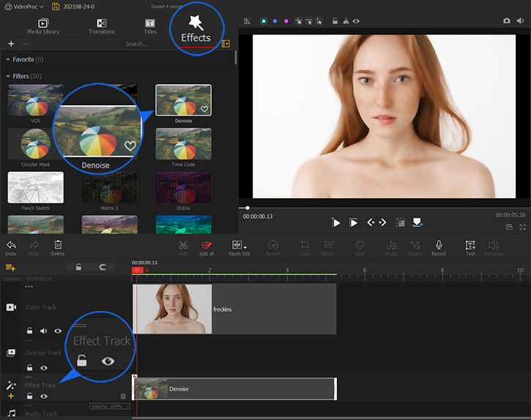Take a snapshot with camera icon
The image size is (531, 420).
click(x=506, y=21)
